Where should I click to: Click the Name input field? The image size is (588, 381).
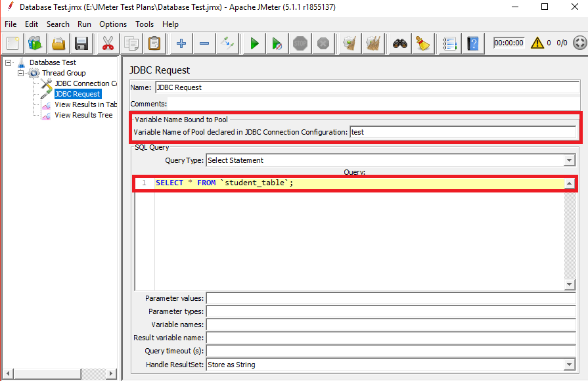[x=367, y=87]
